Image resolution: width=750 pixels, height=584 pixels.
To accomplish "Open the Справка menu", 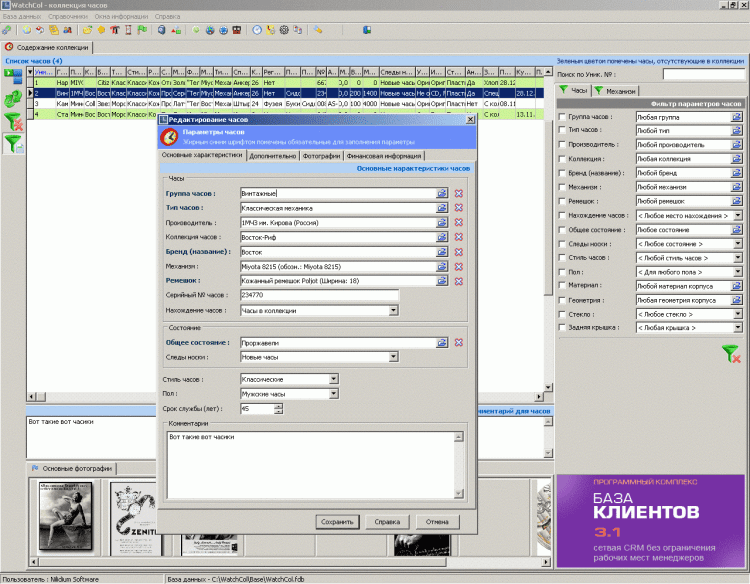I will (167, 16).
